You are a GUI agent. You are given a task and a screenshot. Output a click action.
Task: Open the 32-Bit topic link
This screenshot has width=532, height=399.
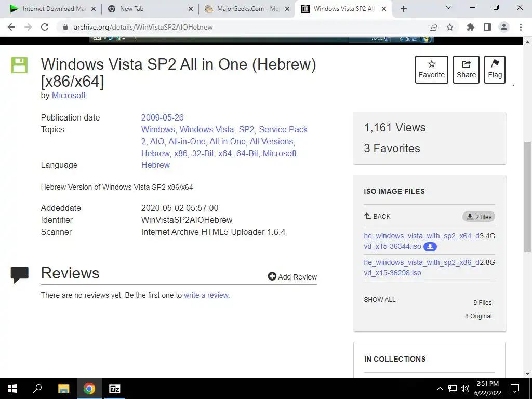(203, 153)
